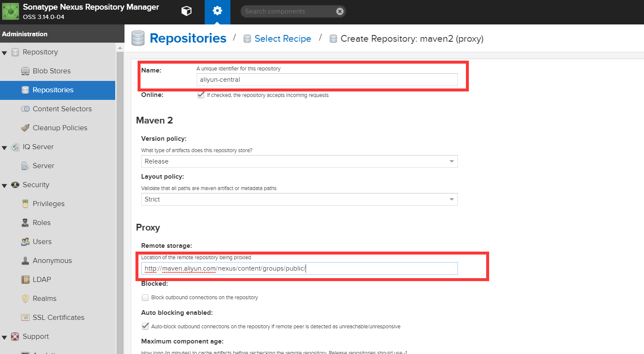Clear the search components field
Image resolution: width=644 pixels, height=354 pixels.
340,11
